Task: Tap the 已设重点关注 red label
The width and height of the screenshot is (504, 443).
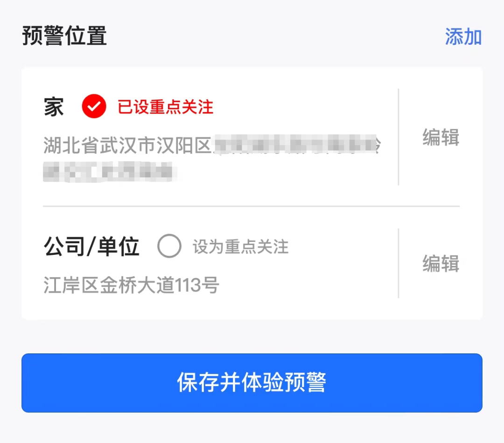Action: pyautogui.click(x=166, y=107)
